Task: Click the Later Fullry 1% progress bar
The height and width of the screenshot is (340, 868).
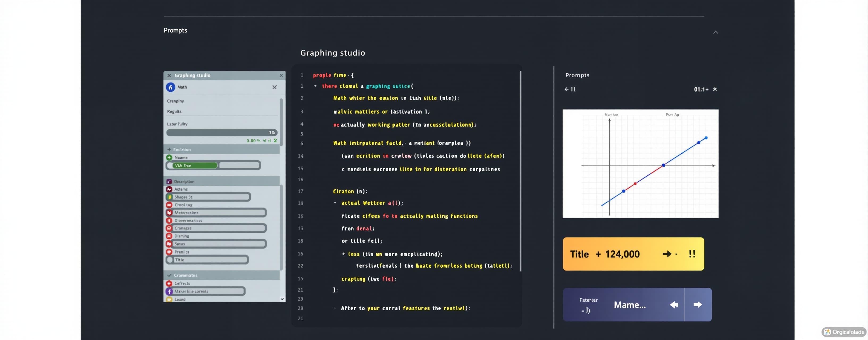Action: 222,133
